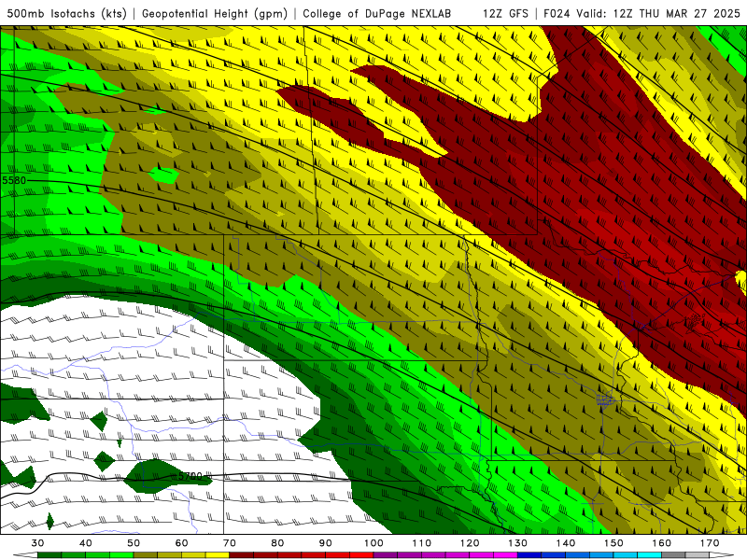Click the darkest maroon legend color segment
Viewport: 747px width, 560px height.
[242, 555]
